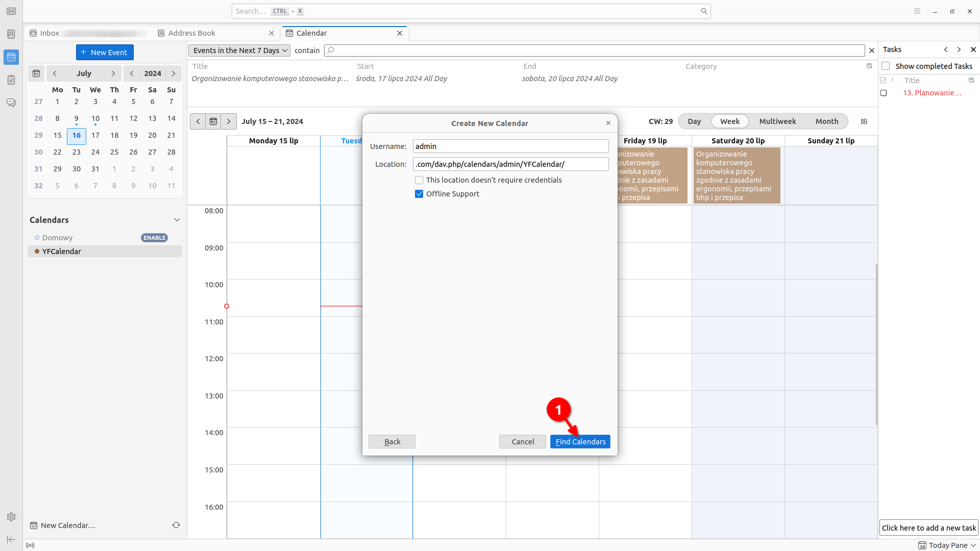Open the Calendar space icon in sidebar
This screenshot has height=551, width=980.
11,57
